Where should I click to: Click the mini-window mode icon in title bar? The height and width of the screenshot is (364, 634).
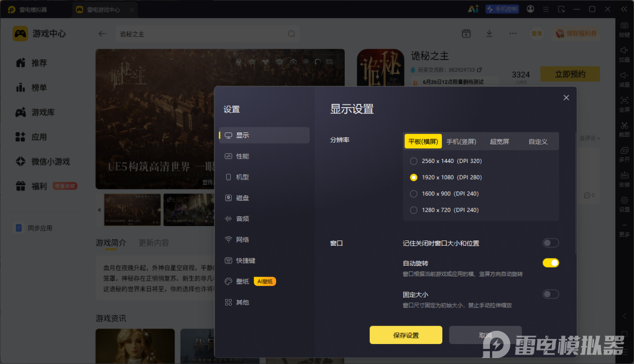(561, 9)
